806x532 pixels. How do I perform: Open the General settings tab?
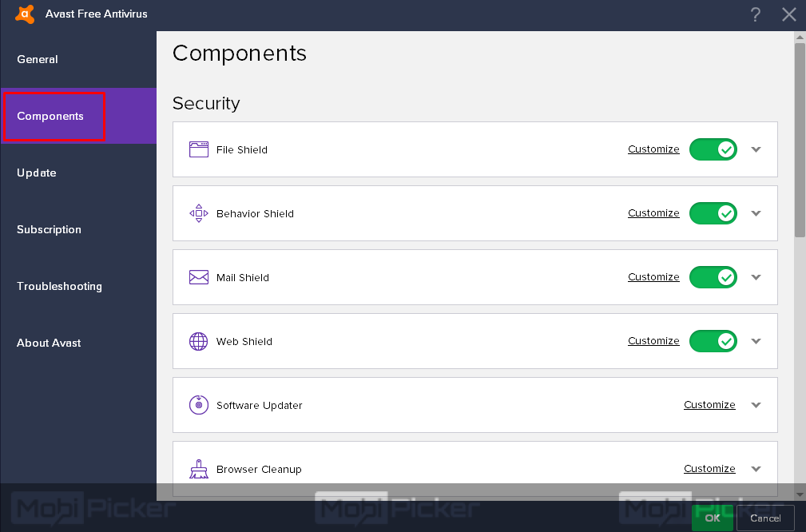pos(78,59)
